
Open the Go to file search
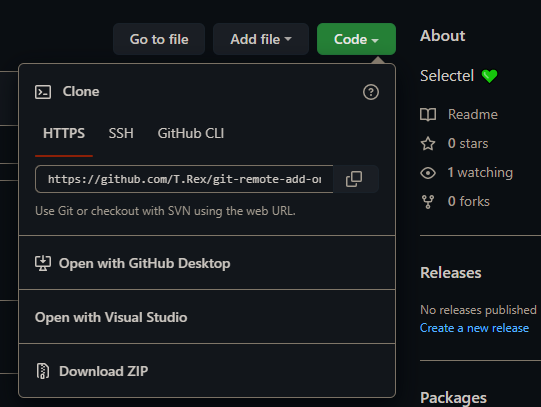pyautogui.click(x=159, y=39)
